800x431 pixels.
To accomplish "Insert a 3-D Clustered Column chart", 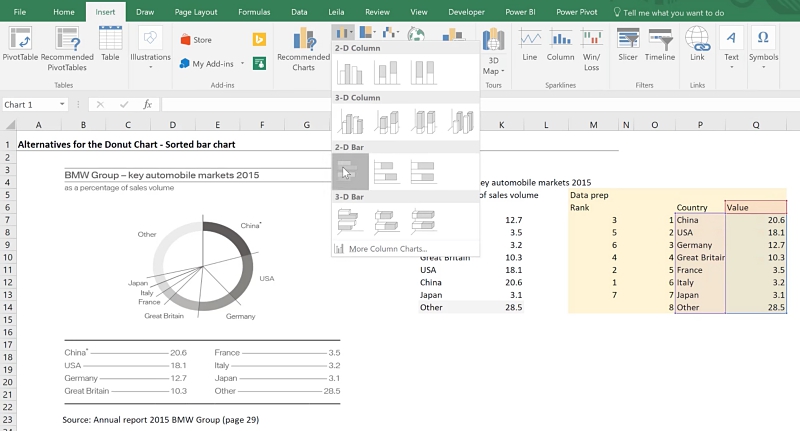I will tap(350, 122).
